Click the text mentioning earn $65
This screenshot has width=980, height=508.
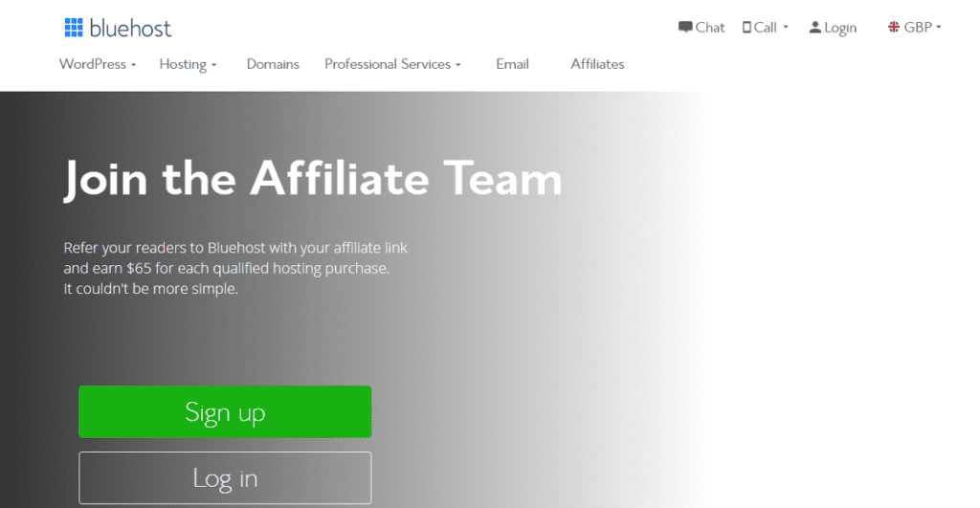click(226, 268)
